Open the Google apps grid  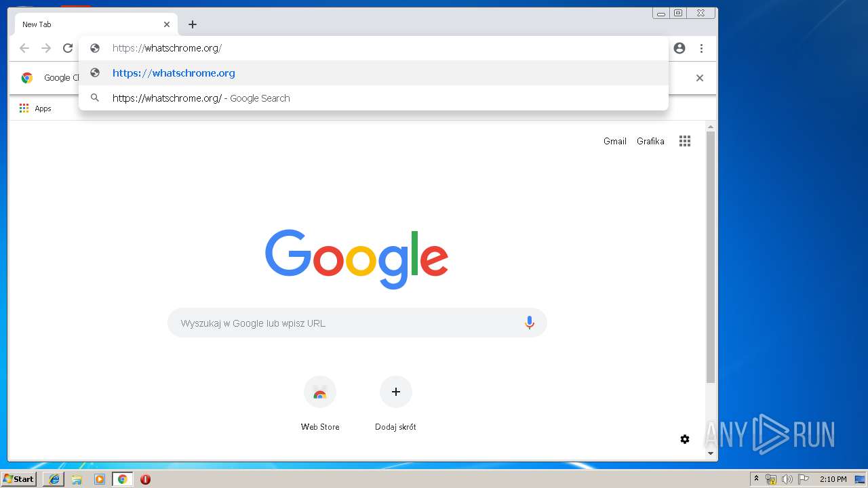685,141
